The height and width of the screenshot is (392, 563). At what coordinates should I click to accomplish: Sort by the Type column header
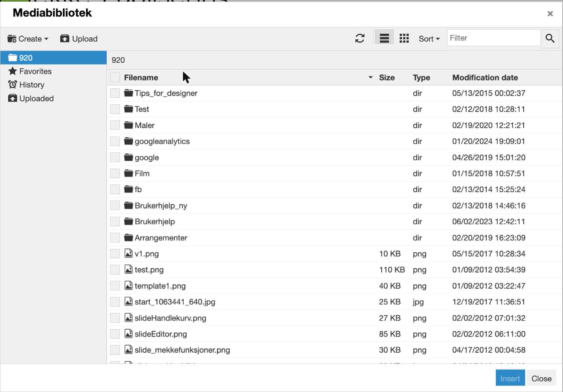[421, 77]
